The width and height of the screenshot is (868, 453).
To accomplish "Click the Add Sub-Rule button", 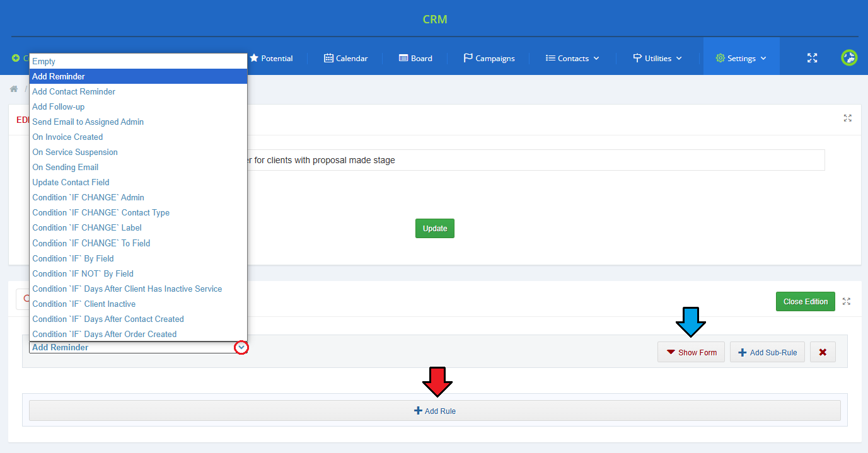I will [x=767, y=352].
